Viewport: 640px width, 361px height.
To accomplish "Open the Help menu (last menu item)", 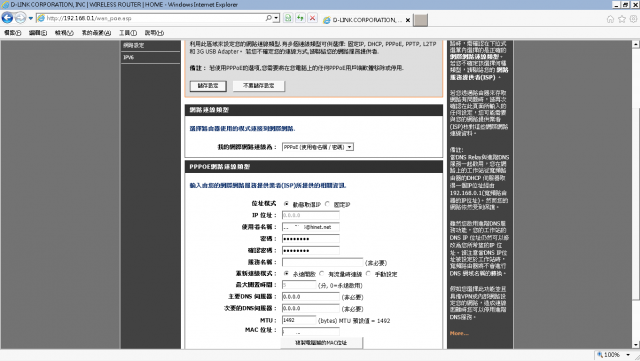I will [154, 33].
